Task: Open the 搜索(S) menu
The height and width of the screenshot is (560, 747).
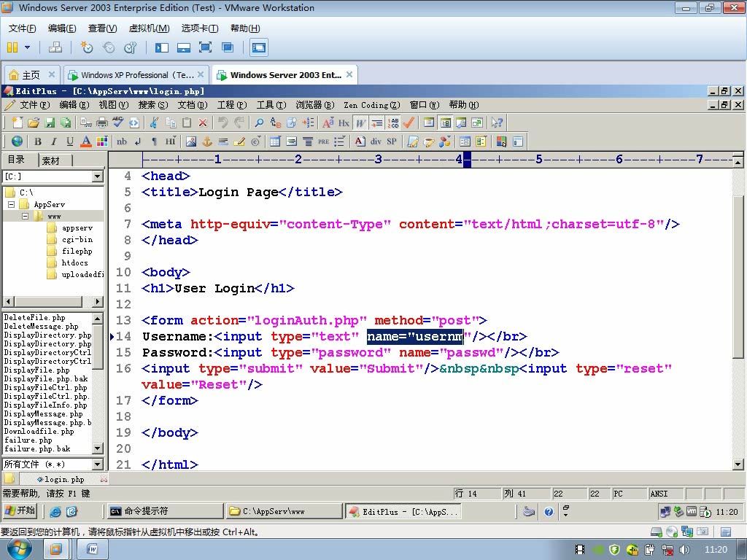Action: coord(153,105)
